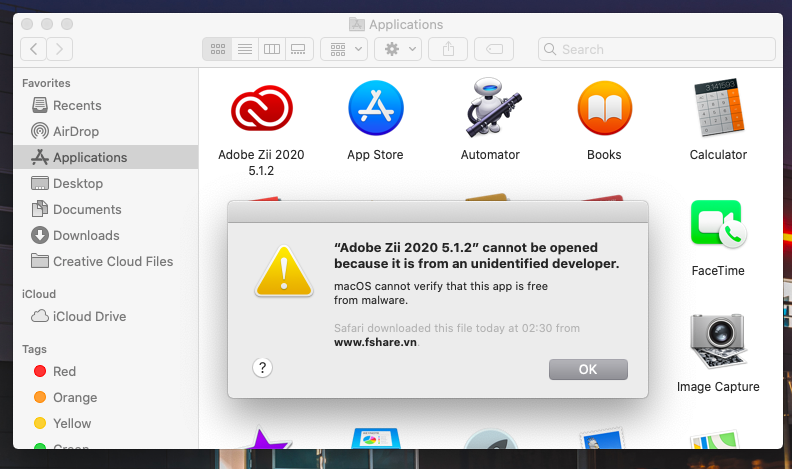Click the "FaceTime" label text
792x469 pixels.
pos(718,271)
